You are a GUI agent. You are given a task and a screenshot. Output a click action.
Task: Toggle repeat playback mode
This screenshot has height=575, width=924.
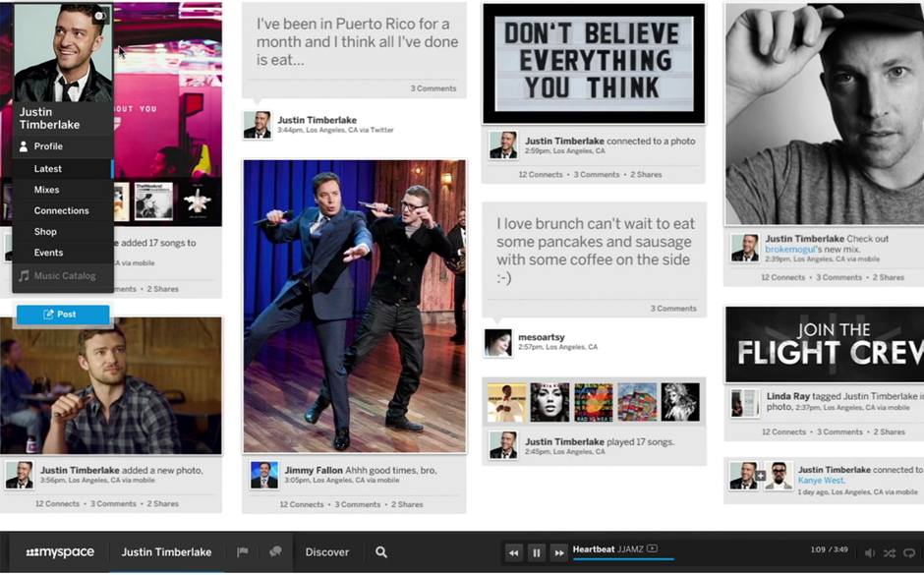(x=909, y=553)
